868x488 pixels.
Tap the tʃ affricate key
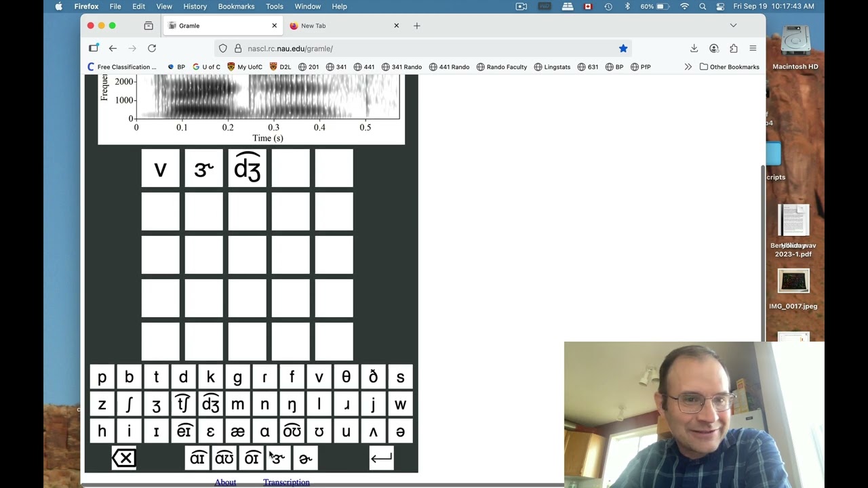tap(183, 404)
